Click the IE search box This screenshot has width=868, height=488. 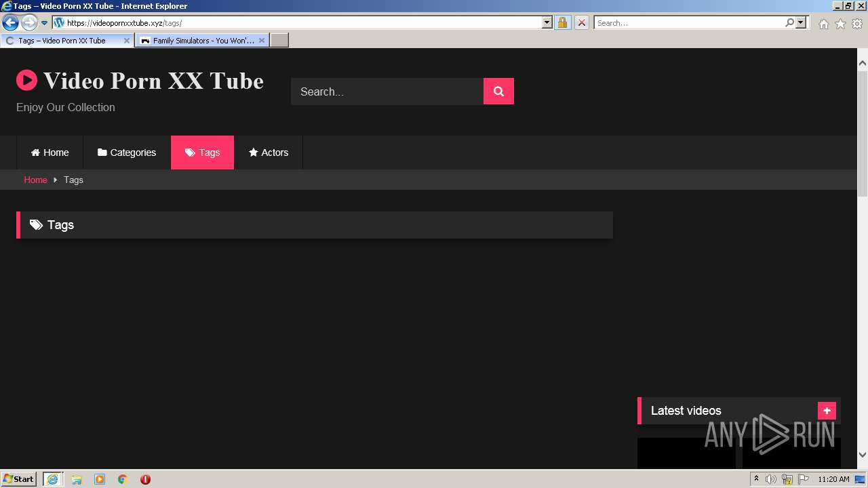click(x=688, y=22)
